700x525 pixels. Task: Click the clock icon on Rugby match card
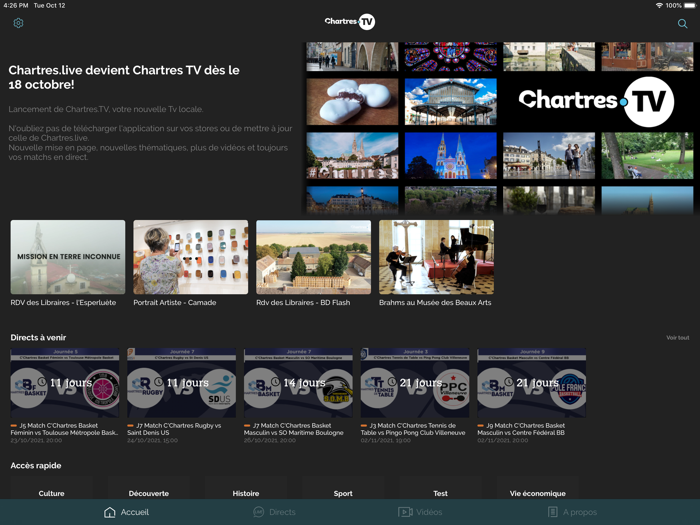click(158, 382)
